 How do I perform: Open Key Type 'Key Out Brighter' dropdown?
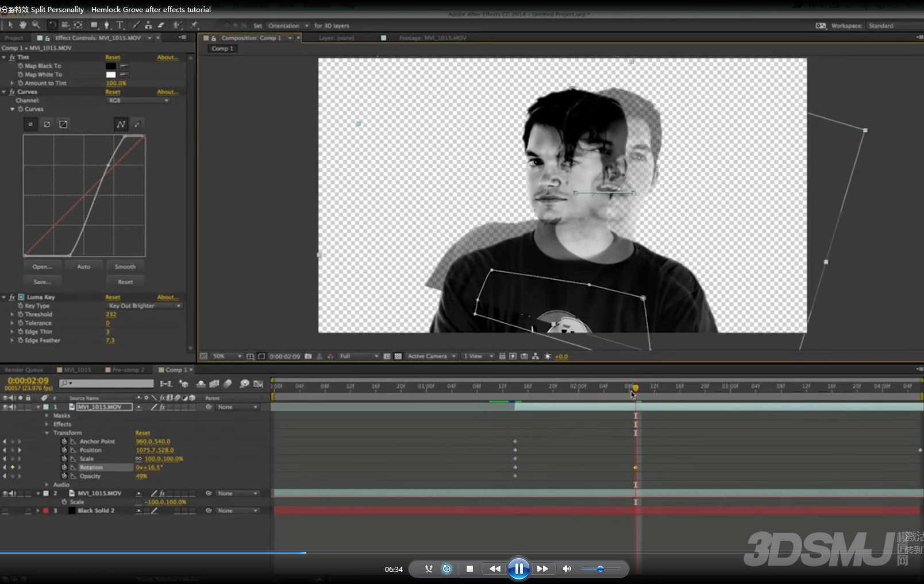pos(144,306)
